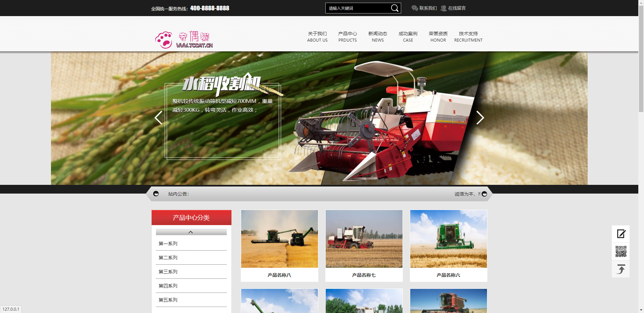
Task: Click the 产品中心分类 red header
Action: [x=192, y=218]
